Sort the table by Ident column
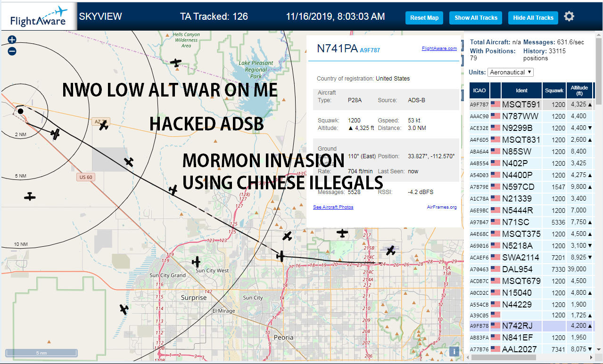Viewport: 603px width, 364px height. pyautogui.click(x=521, y=90)
